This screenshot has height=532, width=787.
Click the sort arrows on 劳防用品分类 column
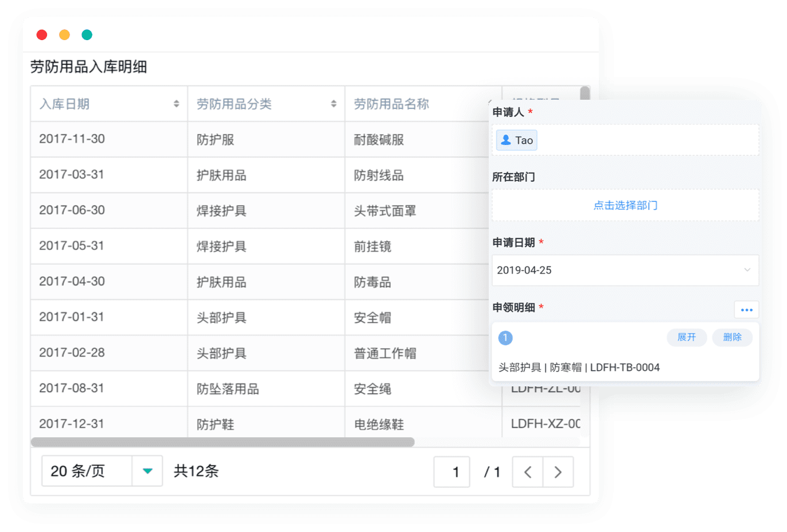coord(333,104)
